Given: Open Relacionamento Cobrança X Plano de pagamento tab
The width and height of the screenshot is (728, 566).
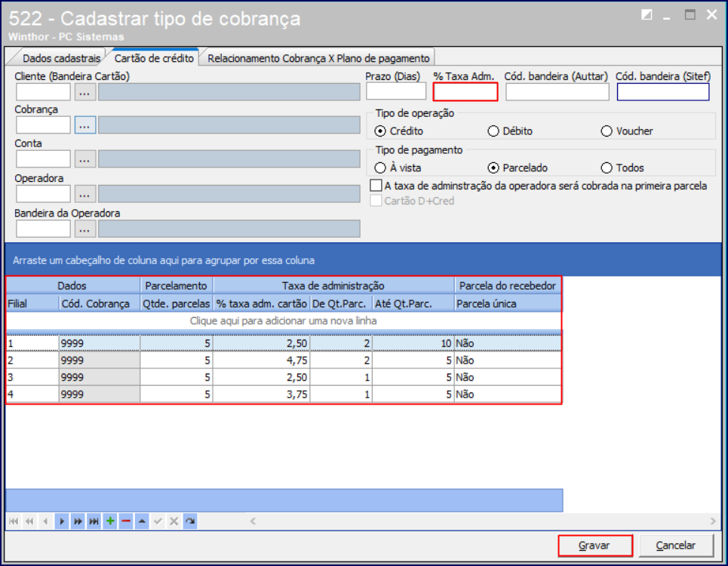Looking at the screenshot, I should [x=318, y=59].
